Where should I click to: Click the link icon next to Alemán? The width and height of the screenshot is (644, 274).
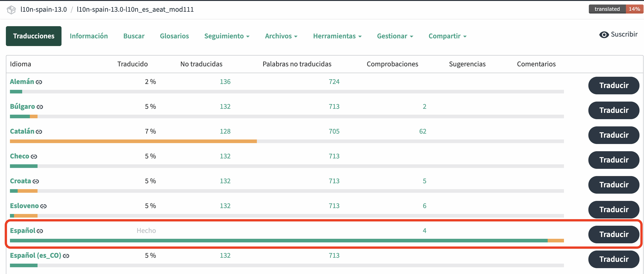click(39, 82)
